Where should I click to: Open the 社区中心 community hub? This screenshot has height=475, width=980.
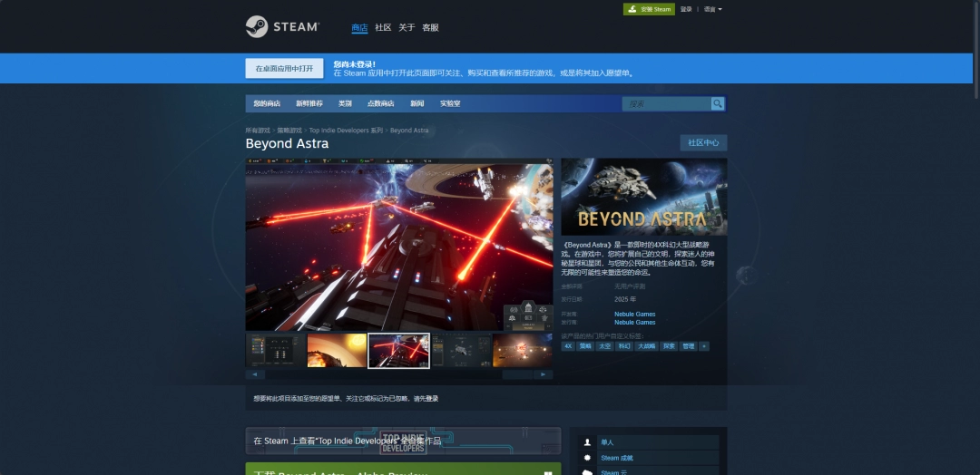703,142
